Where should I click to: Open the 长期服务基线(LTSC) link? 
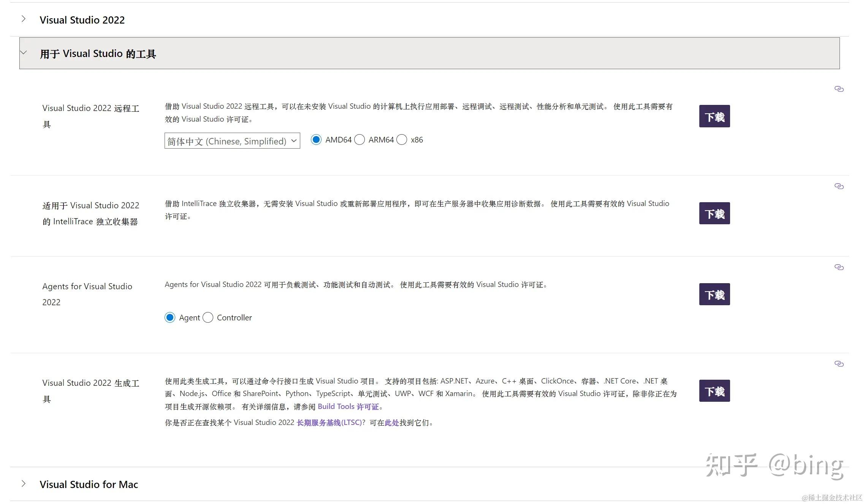tap(329, 423)
